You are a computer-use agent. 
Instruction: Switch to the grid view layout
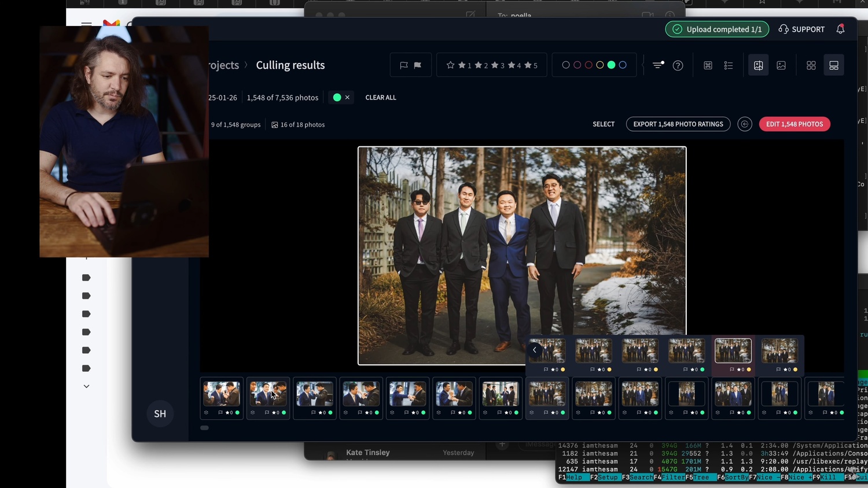(811, 65)
